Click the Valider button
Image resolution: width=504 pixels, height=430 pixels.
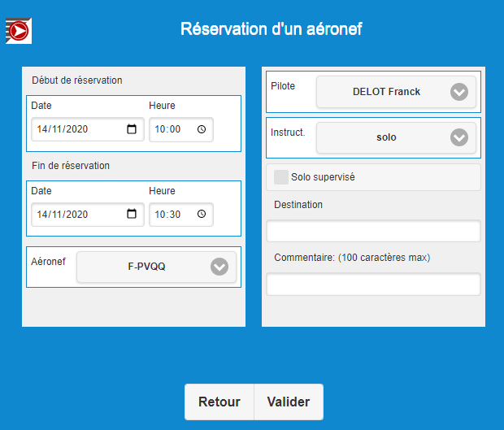[x=289, y=402]
